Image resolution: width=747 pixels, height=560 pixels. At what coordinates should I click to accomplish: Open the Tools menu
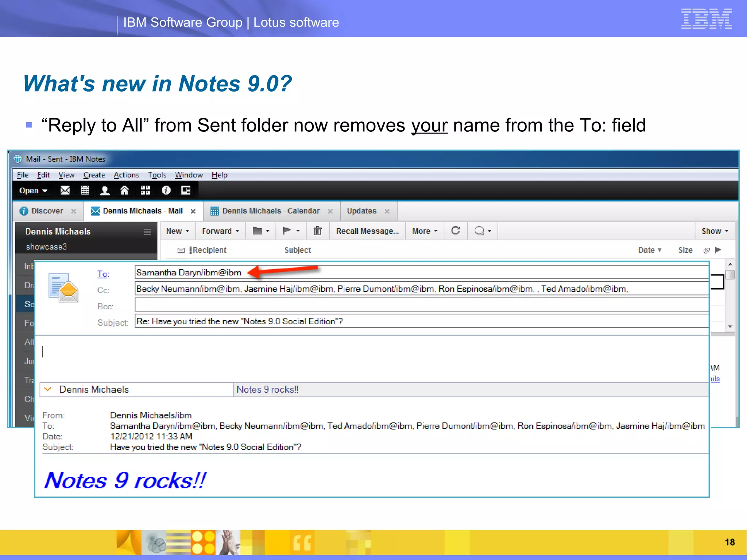coord(157,175)
